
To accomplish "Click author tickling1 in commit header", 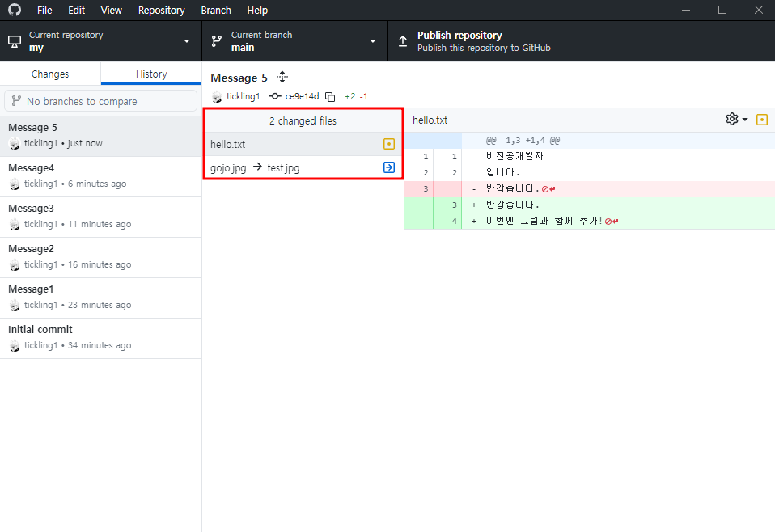I will pos(243,96).
